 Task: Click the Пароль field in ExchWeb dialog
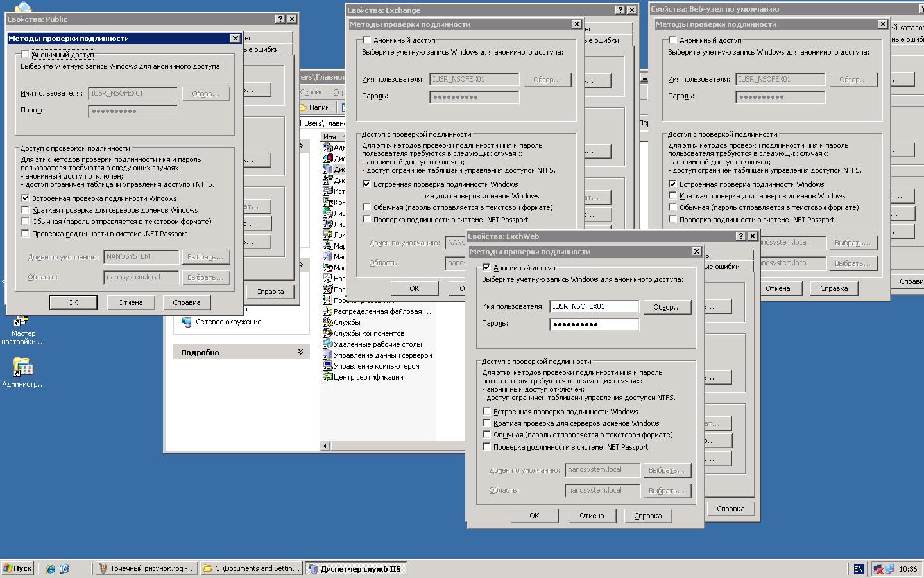tap(594, 324)
